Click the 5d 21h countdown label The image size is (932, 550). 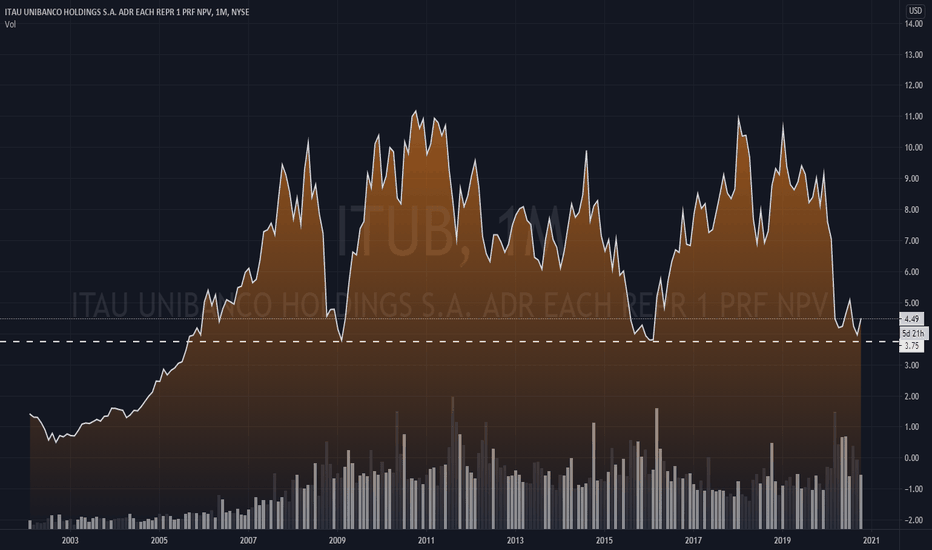click(913, 333)
